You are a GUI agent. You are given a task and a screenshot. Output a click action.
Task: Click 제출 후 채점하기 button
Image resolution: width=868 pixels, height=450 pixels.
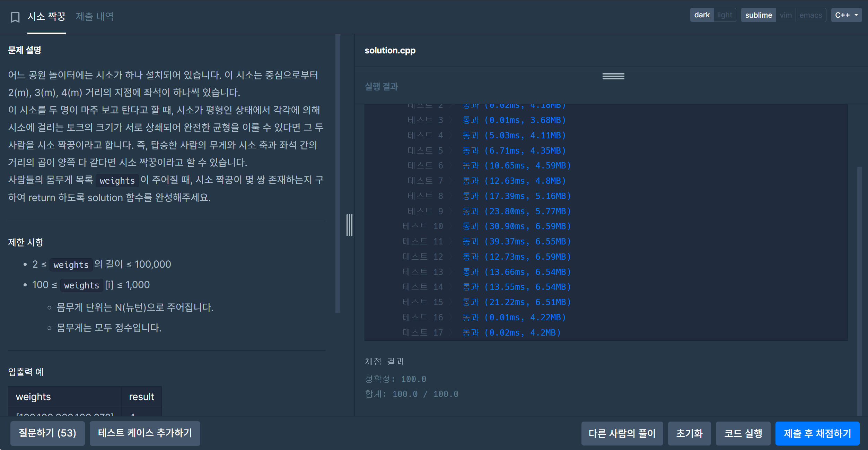point(817,433)
